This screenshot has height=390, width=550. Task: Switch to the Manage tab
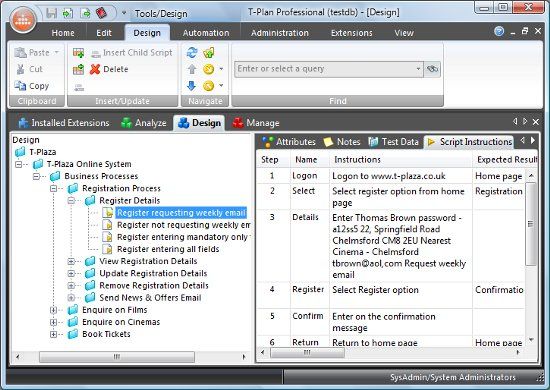pyautogui.click(x=256, y=123)
